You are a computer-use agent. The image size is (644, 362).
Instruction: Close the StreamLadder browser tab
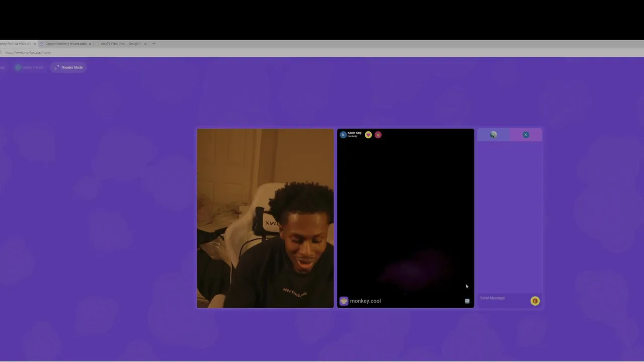(90, 44)
